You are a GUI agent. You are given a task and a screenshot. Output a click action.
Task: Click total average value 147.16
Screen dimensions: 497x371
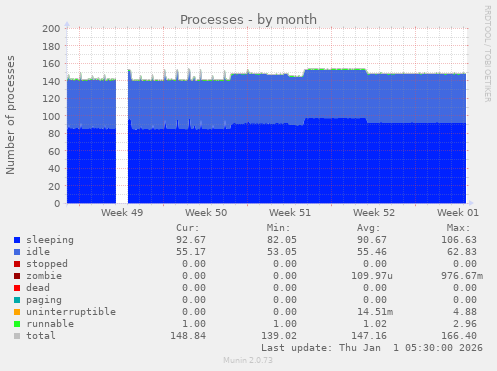[369, 336]
